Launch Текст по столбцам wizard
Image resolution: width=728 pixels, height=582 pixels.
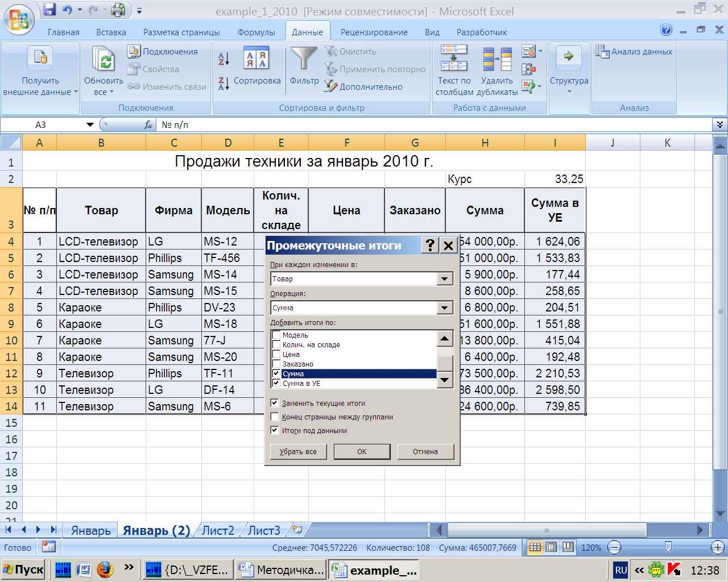[454, 70]
